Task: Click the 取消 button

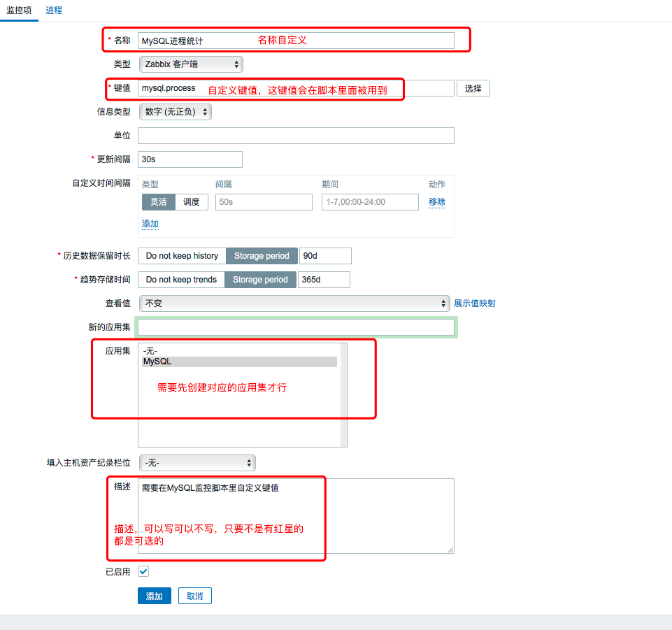Action: (x=195, y=596)
